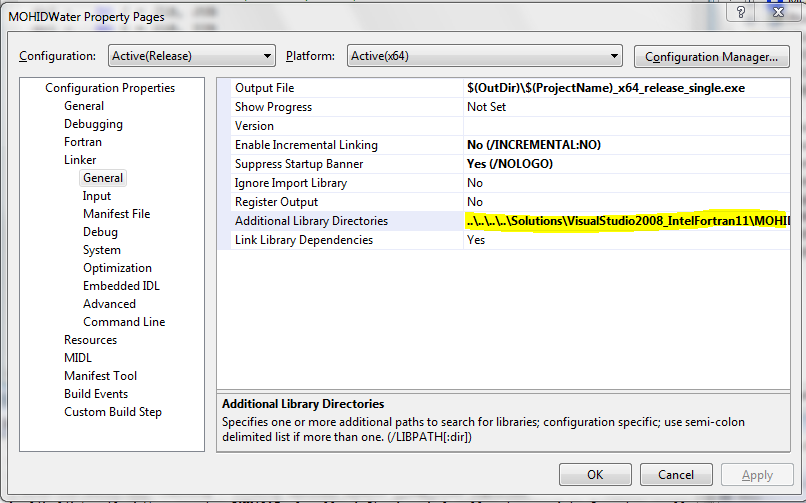Select the Build Events node
Viewport: 806px width, 503px height.
pyautogui.click(x=96, y=394)
